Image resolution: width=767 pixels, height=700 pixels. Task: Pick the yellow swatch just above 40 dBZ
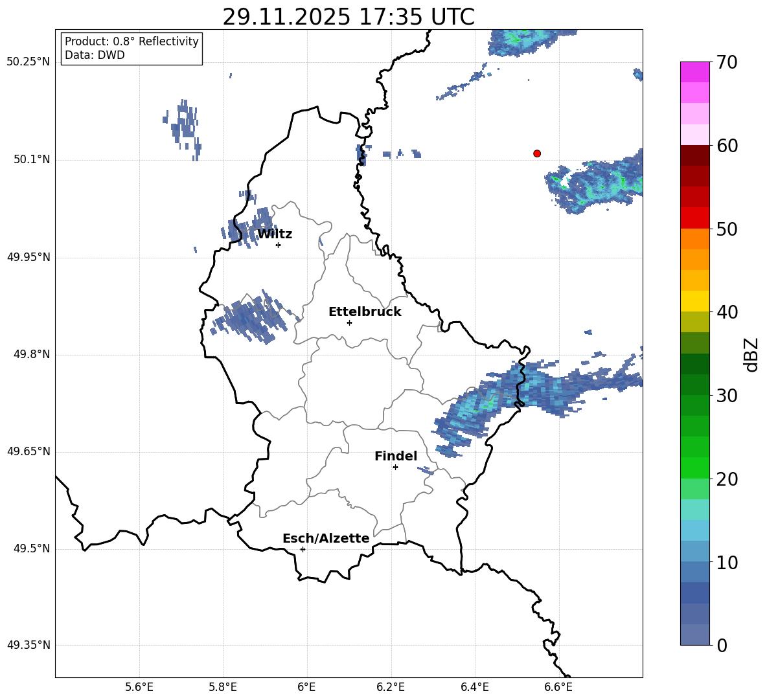coord(695,301)
